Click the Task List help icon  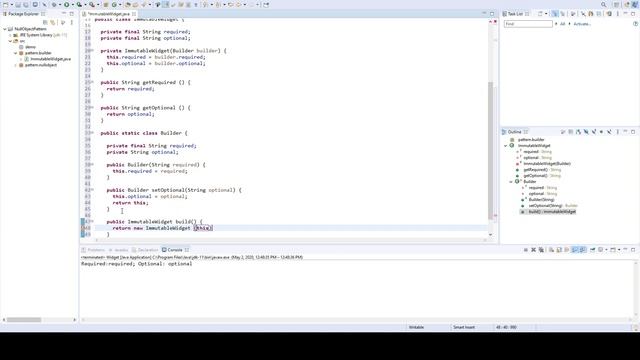(x=636, y=24)
